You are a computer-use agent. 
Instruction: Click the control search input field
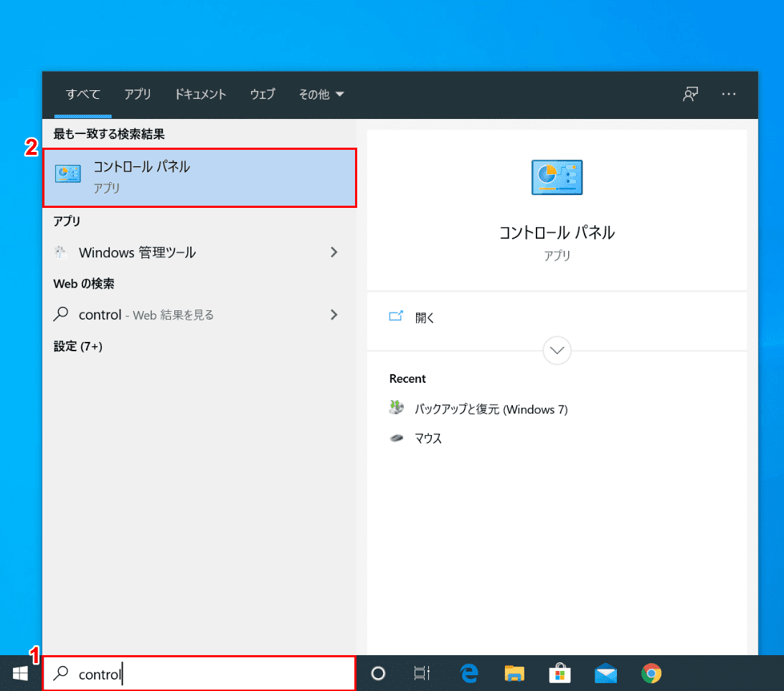click(199, 674)
